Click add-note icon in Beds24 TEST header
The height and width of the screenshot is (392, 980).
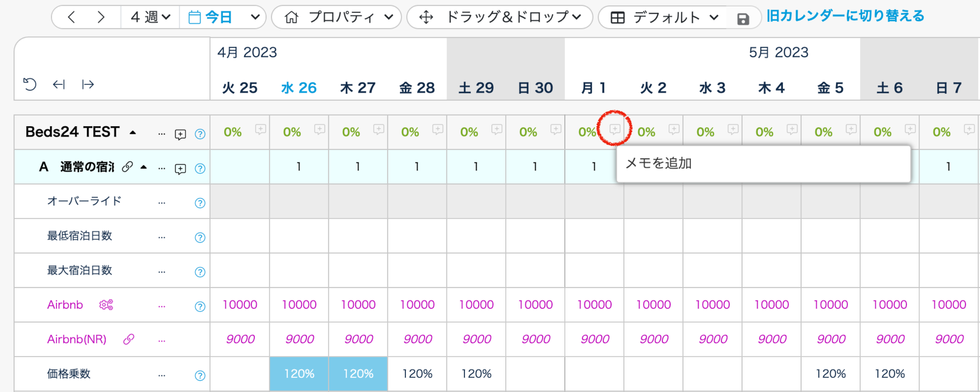(x=180, y=134)
